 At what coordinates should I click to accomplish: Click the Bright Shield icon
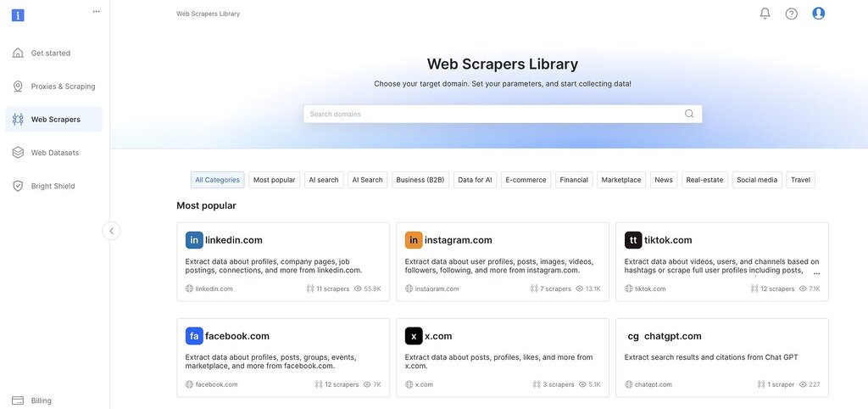pos(18,186)
